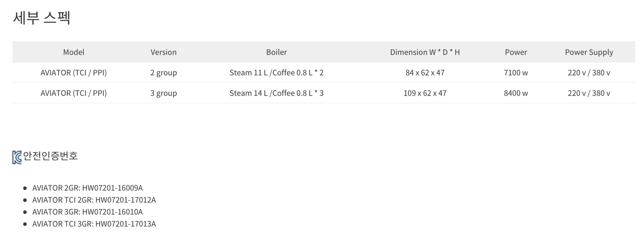The image size is (644, 240).
Task: Select the 2 group version cell
Action: [163, 73]
